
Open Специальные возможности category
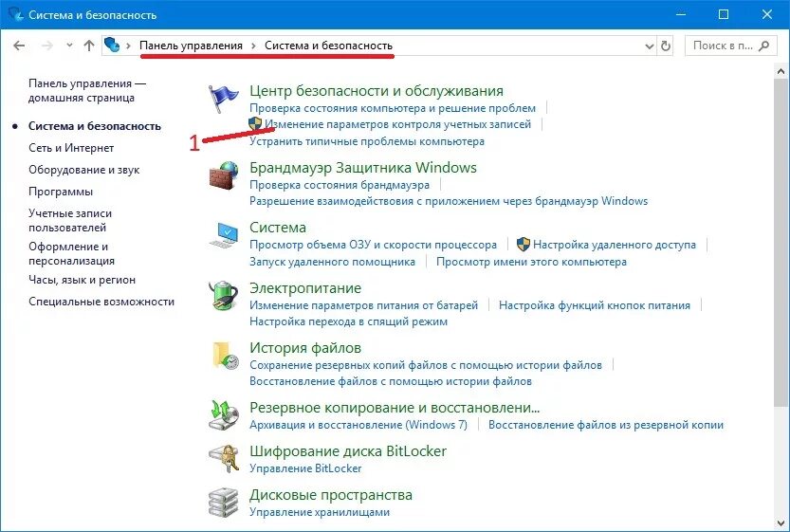[101, 302]
